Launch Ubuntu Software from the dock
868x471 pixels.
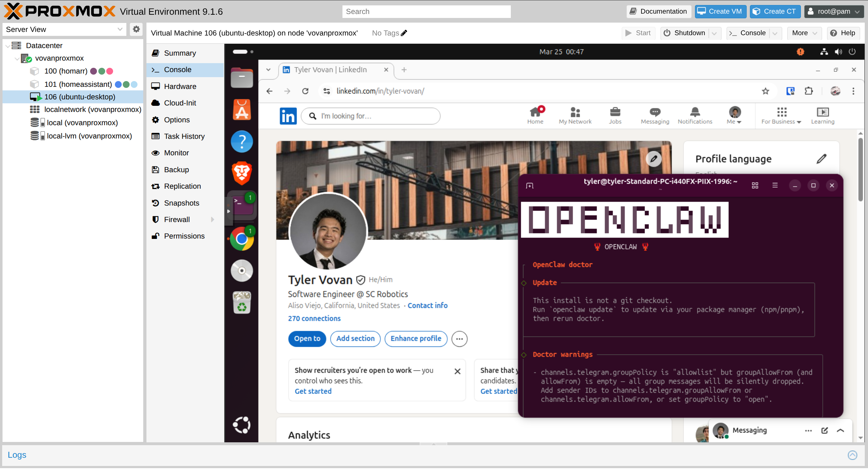pyautogui.click(x=242, y=109)
